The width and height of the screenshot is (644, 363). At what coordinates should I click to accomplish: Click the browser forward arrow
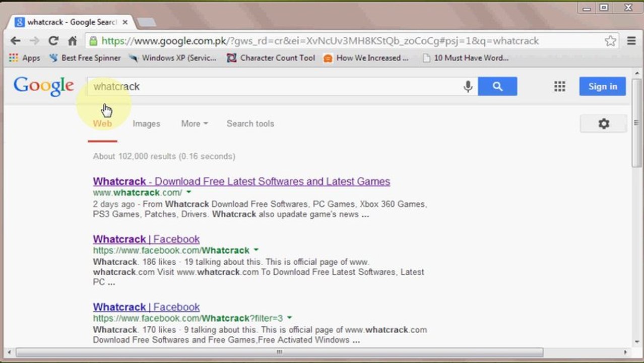coord(34,41)
